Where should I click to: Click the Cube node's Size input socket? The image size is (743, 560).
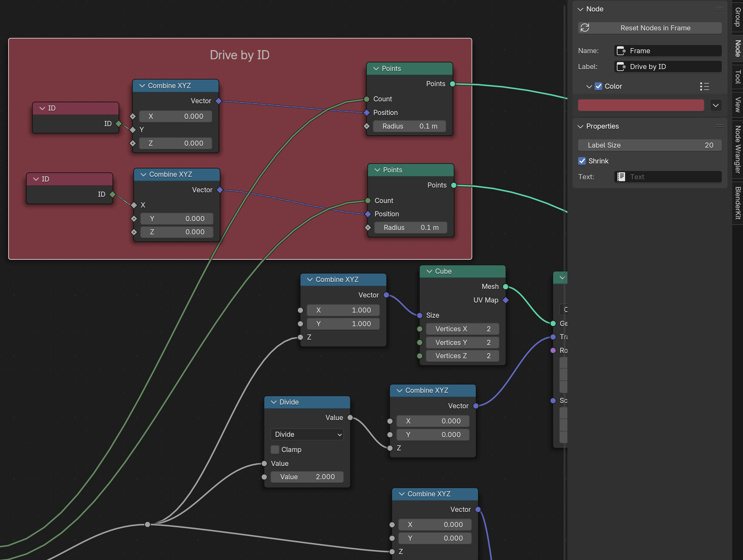(420, 315)
